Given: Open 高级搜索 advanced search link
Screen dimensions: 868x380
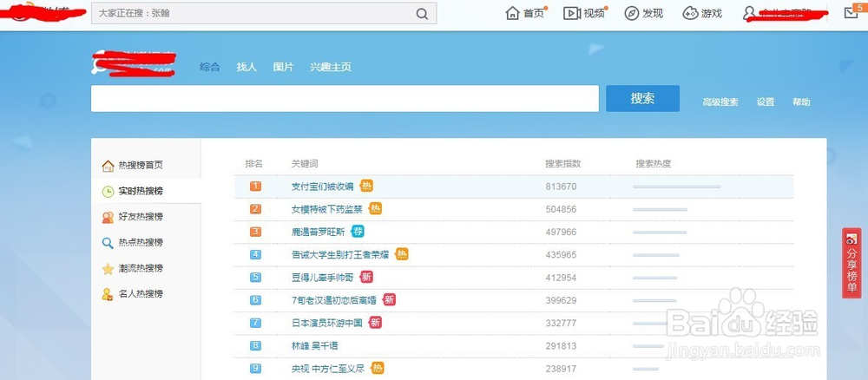Looking at the screenshot, I should coord(720,102).
